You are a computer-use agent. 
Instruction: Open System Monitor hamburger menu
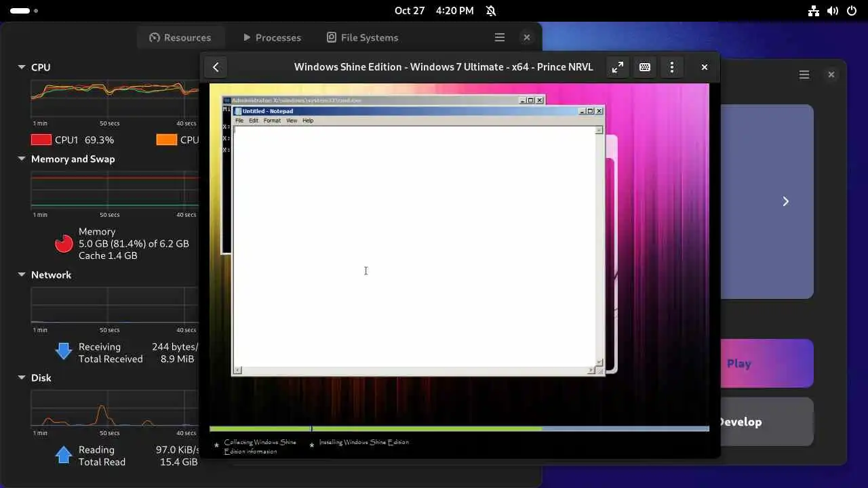(x=500, y=37)
